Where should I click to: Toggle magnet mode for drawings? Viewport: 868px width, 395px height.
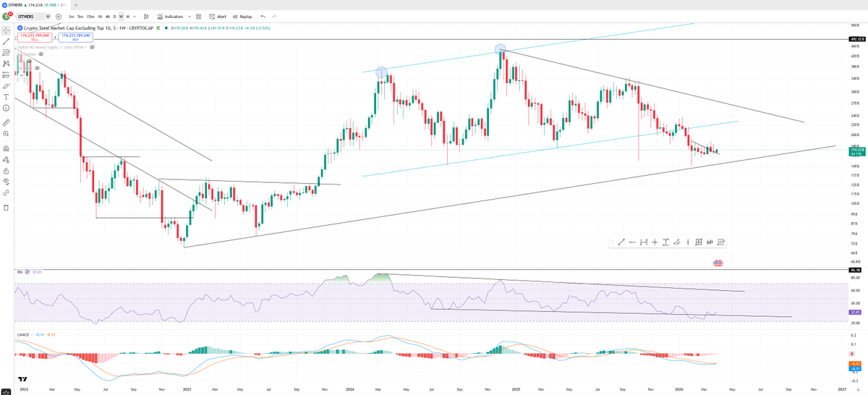pos(6,148)
